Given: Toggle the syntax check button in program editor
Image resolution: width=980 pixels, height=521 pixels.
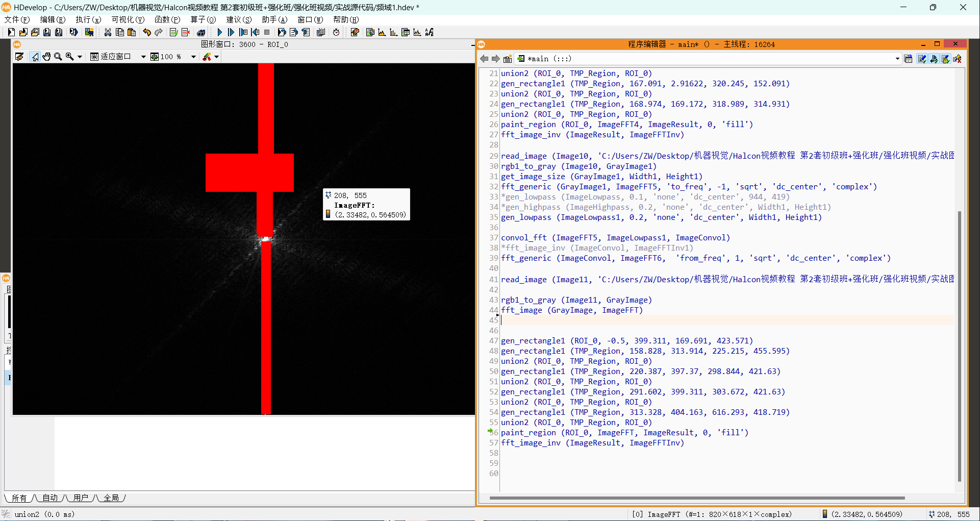Looking at the screenshot, I should point(922,59).
